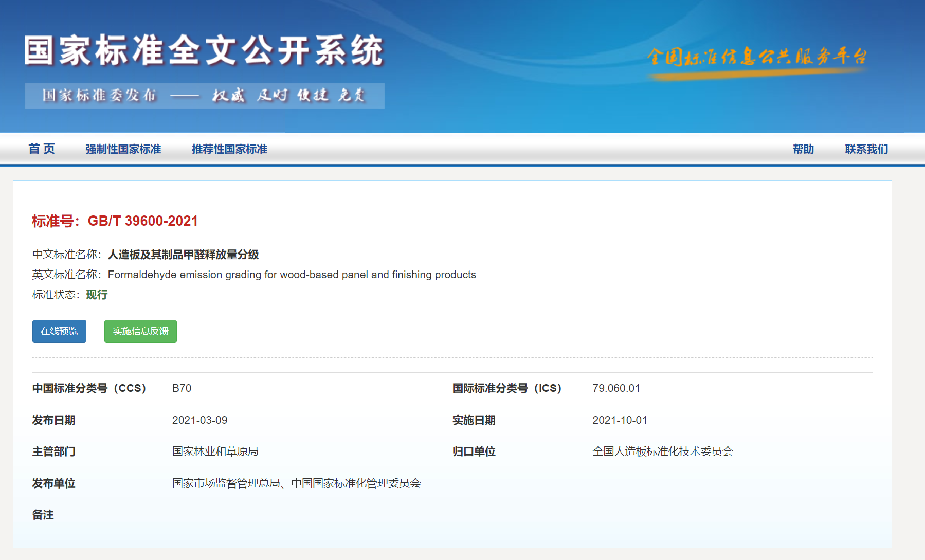Screen dimensions: 925x560
Task: Open the 帮助 help page
Action: [x=803, y=149]
